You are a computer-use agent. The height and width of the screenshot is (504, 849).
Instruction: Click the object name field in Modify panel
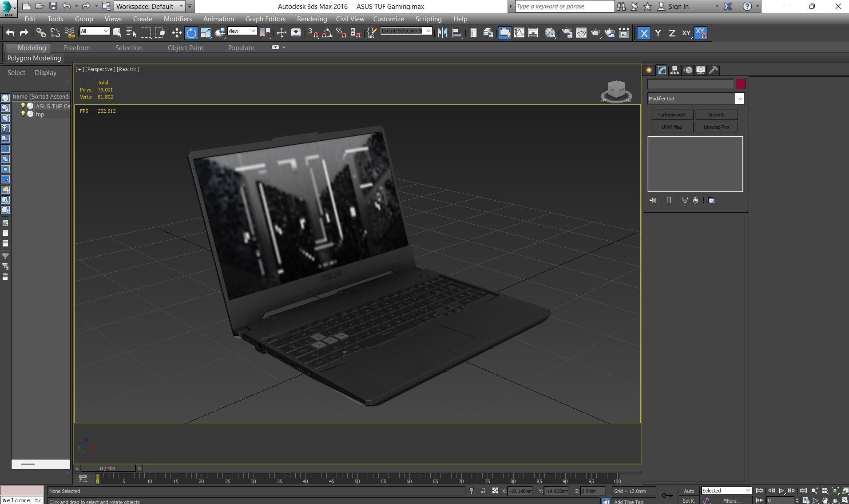[x=690, y=84]
